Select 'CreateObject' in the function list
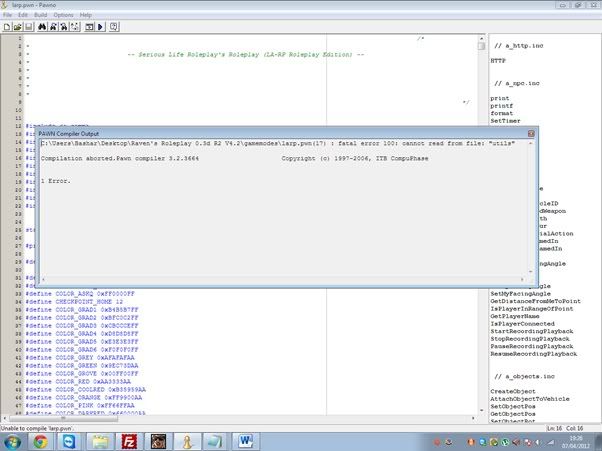The height and width of the screenshot is (451, 602). 513,392
